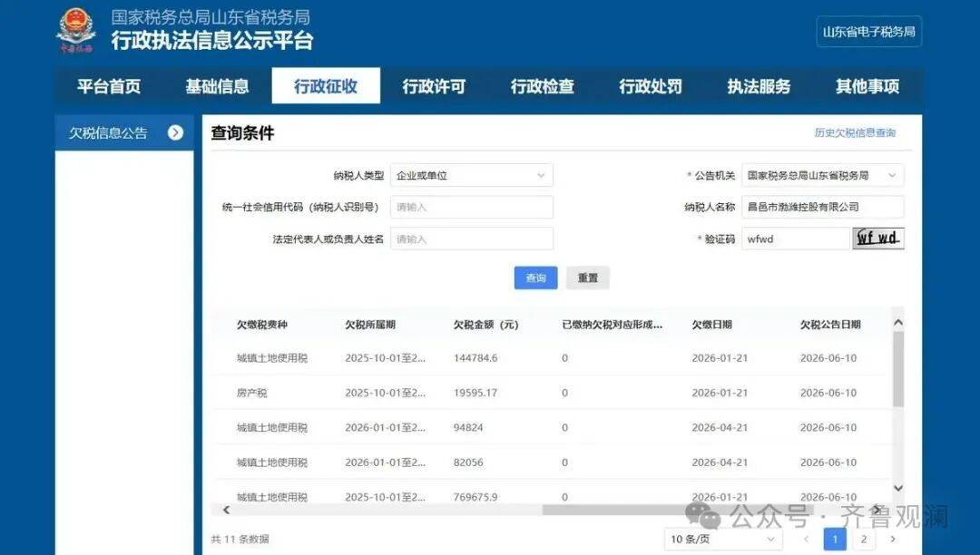Click the 重置 button
980x555 pixels.
pyautogui.click(x=587, y=277)
